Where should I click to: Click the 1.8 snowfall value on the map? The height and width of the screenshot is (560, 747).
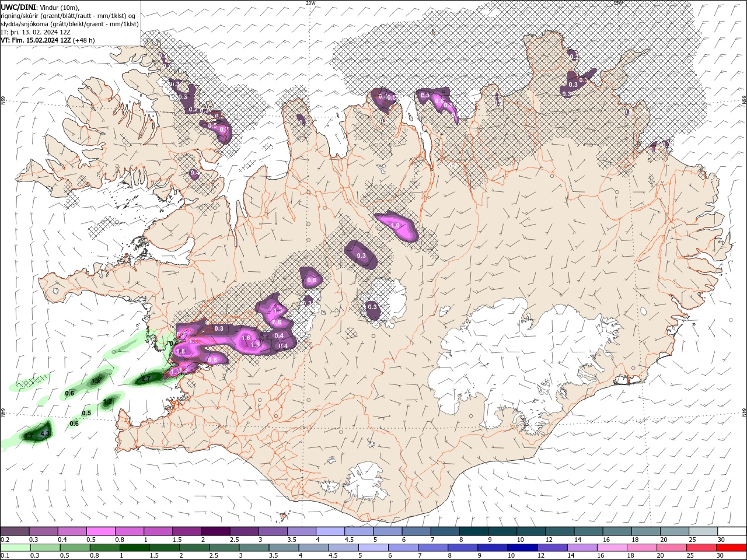180,351
